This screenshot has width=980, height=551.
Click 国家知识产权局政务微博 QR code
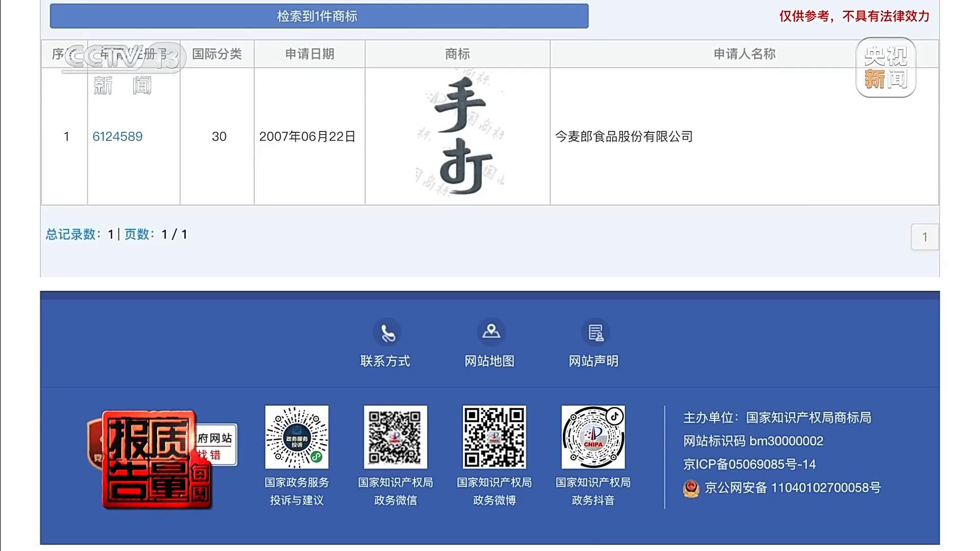click(494, 437)
